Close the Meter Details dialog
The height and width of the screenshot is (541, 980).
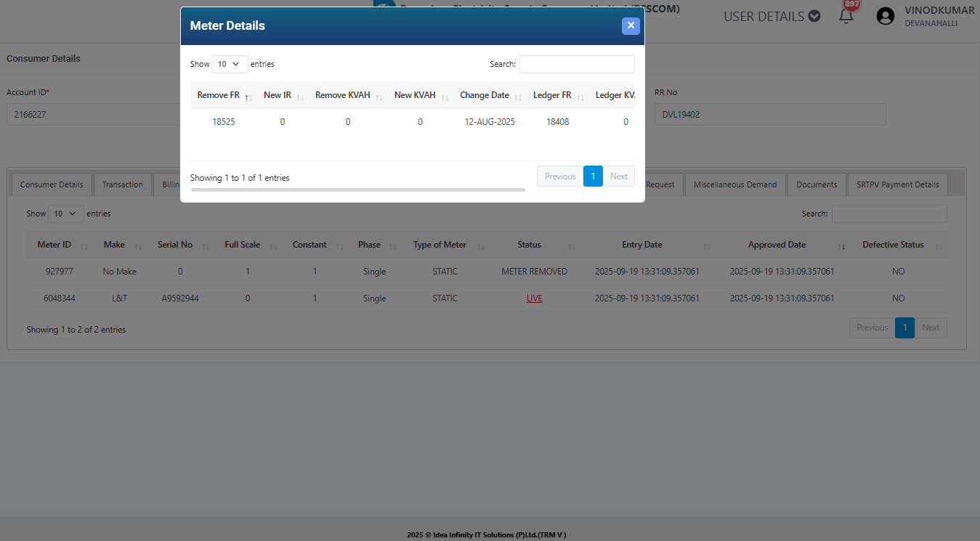pyautogui.click(x=631, y=25)
